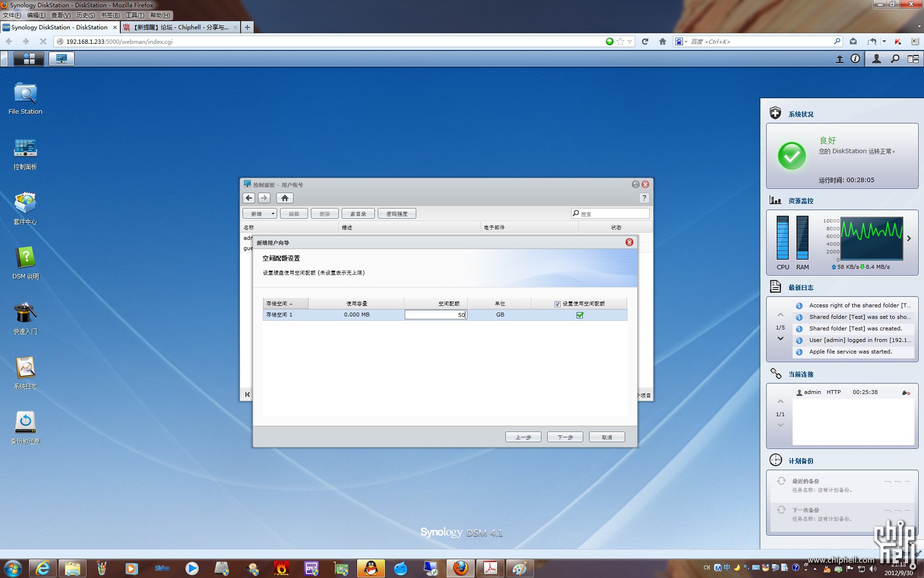
Task: Select the control panel taskbar window button
Action: click(x=61, y=59)
